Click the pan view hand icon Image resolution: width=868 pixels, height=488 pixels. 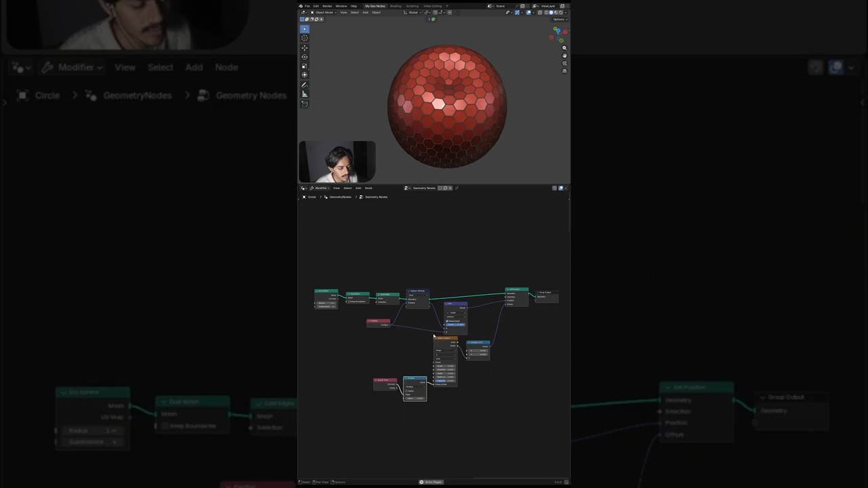(564, 56)
